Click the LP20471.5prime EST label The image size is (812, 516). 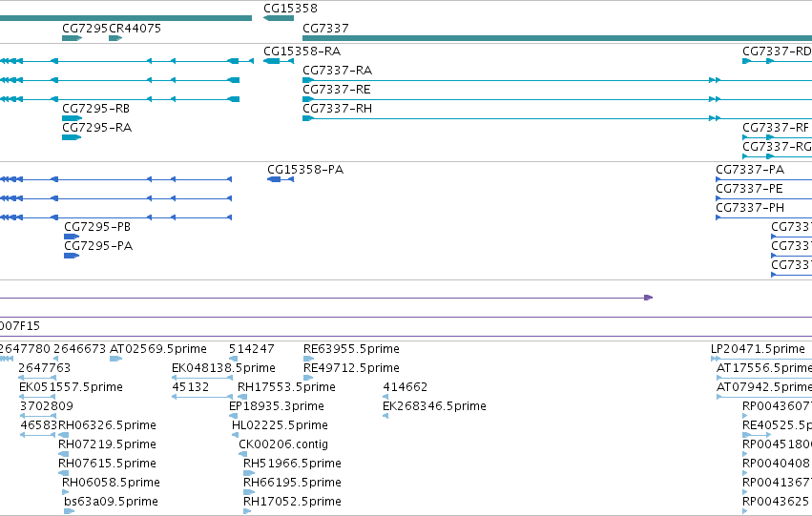click(x=758, y=348)
